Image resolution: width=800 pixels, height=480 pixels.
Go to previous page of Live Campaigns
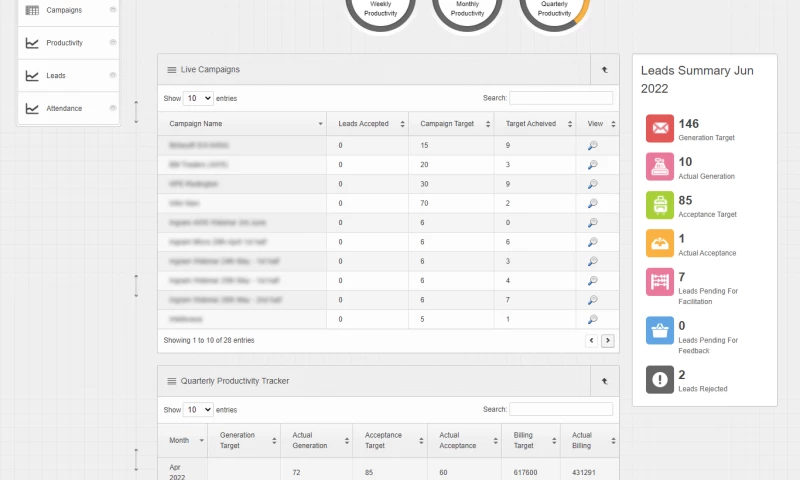[x=591, y=340]
